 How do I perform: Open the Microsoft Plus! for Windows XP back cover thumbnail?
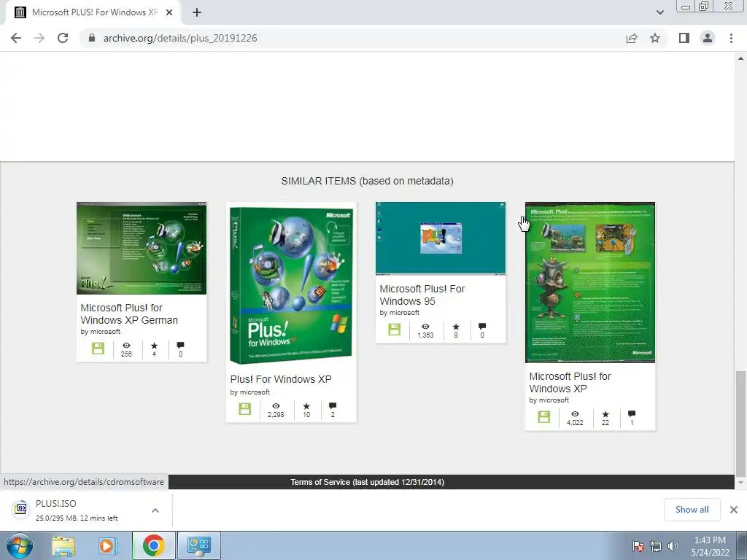[589, 282]
